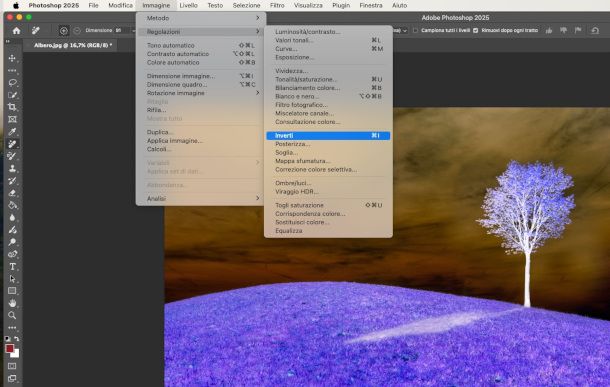Switch brush to subtract mode (minus circle)
Viewport: 610px width, 387px height.
pos(77,30)
